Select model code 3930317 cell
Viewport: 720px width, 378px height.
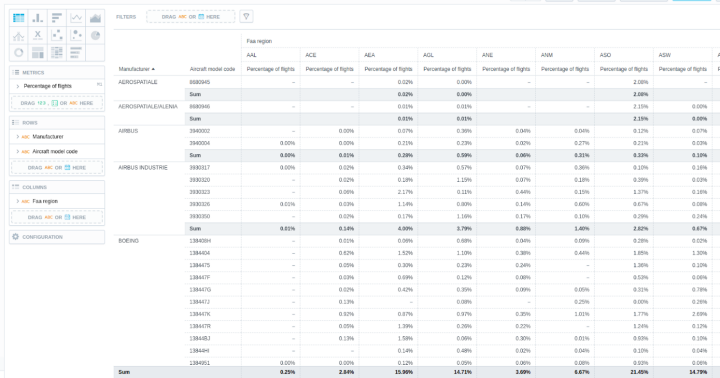[200, 168]
